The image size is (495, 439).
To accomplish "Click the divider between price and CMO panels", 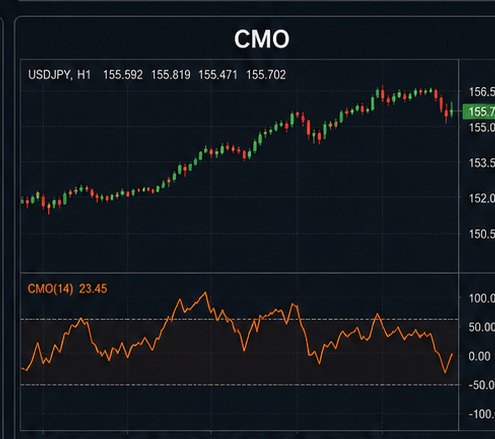I will [239, 273].
